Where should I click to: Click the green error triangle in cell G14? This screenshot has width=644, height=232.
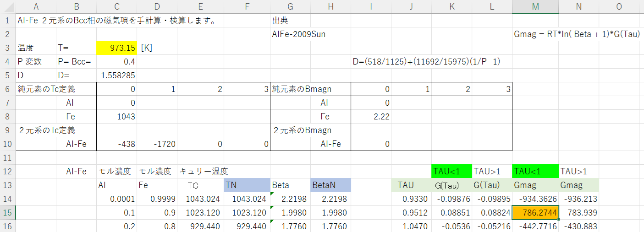[x=272, y=194]
